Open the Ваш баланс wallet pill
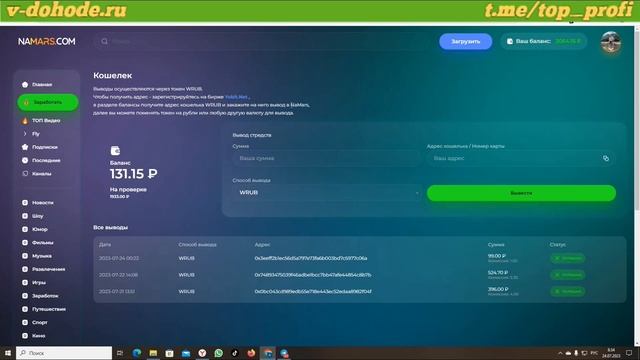Viewport: 640px width, 360px height. (543, 41)
